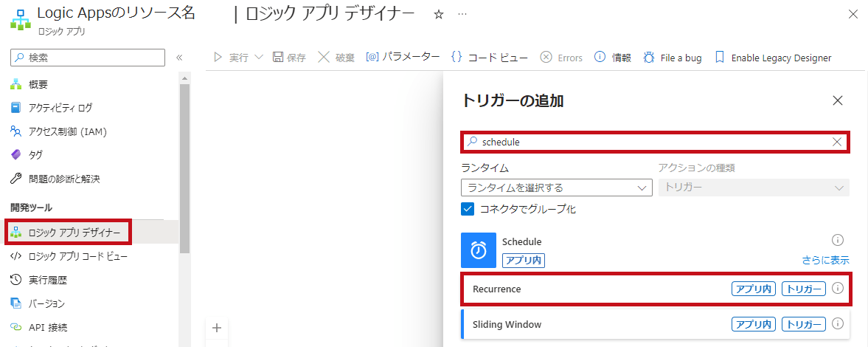
Task: Click the favorite star icon in header
Action: [439, 15]
